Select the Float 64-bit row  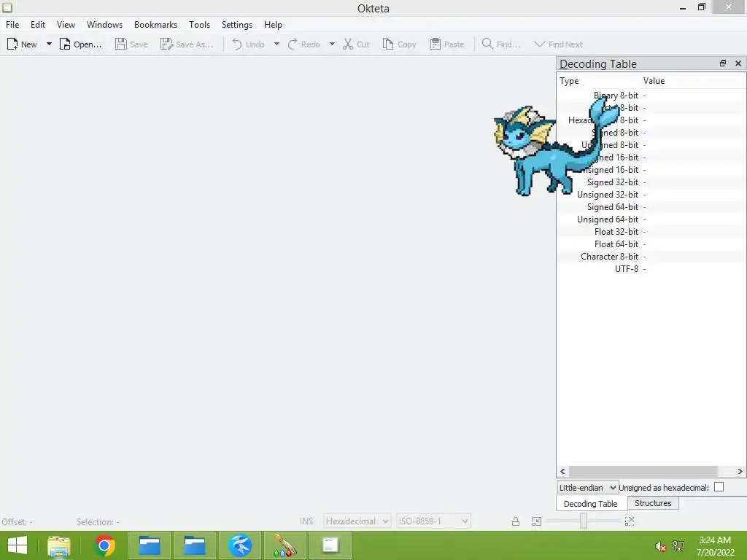[x=651, y=244]
